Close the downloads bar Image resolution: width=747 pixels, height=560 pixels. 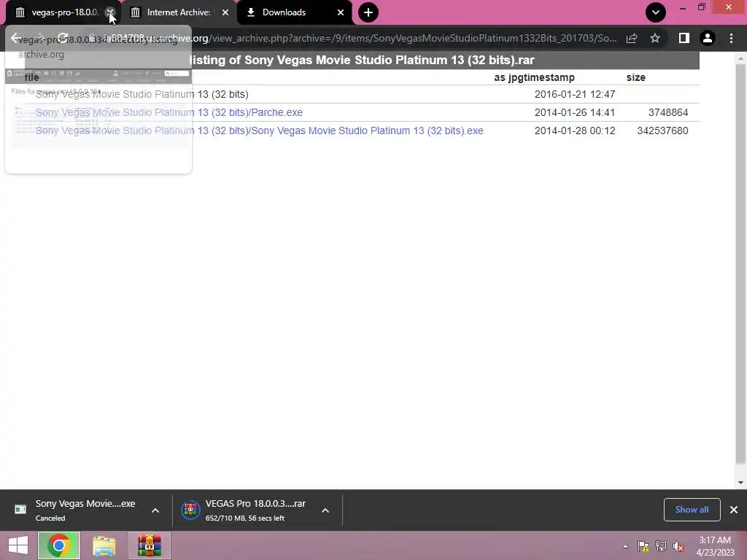point(734,510)
